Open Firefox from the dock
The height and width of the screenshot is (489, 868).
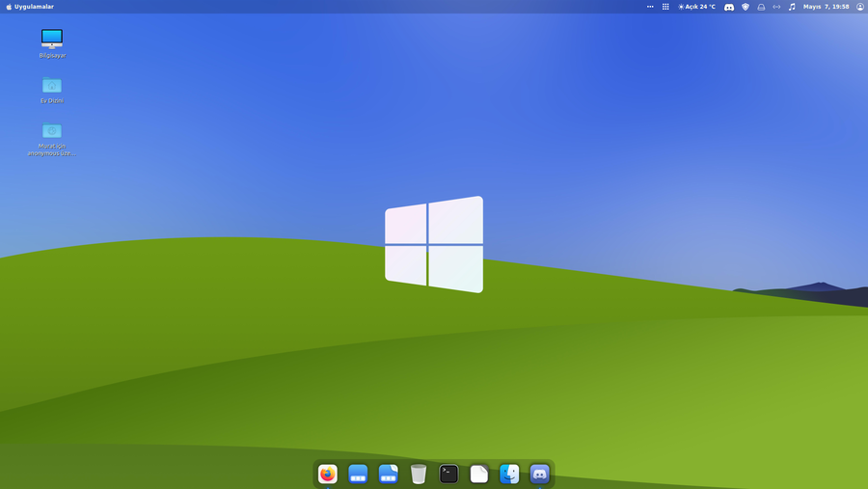click(328, 474)
